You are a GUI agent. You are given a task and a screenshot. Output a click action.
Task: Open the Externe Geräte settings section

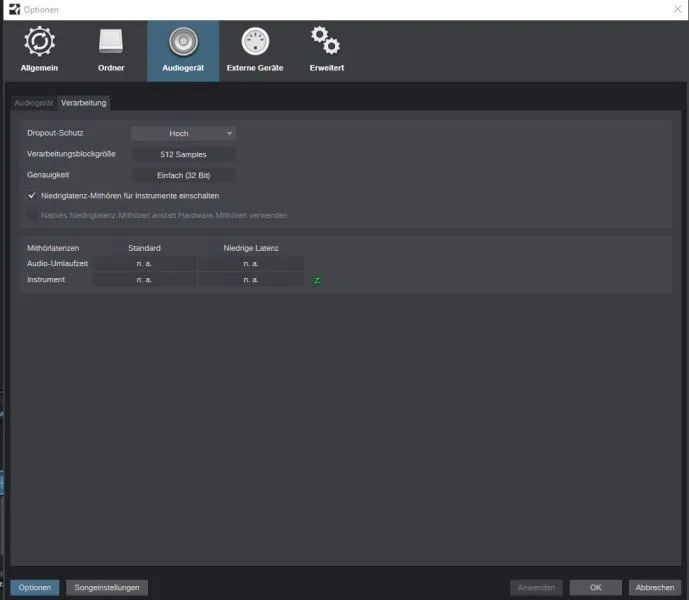[255, 51]
